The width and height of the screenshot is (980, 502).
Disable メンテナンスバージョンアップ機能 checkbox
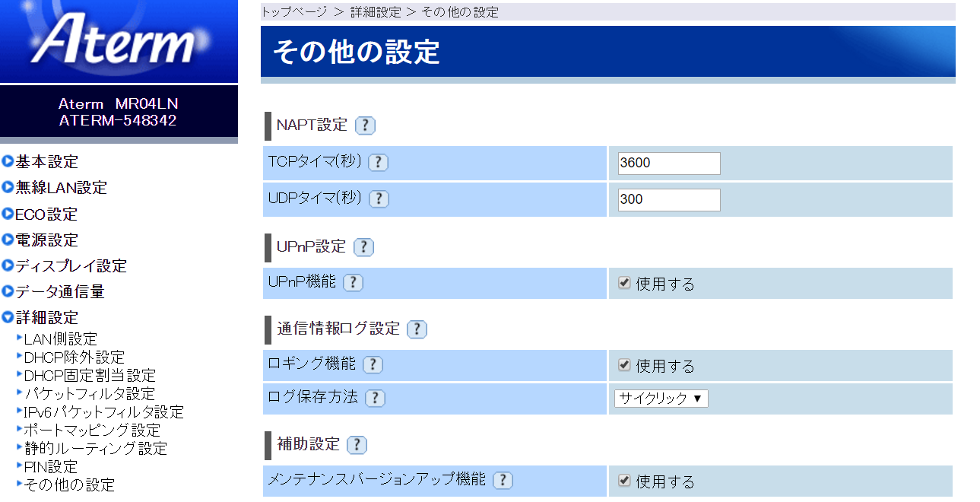(x=624, y=481)
